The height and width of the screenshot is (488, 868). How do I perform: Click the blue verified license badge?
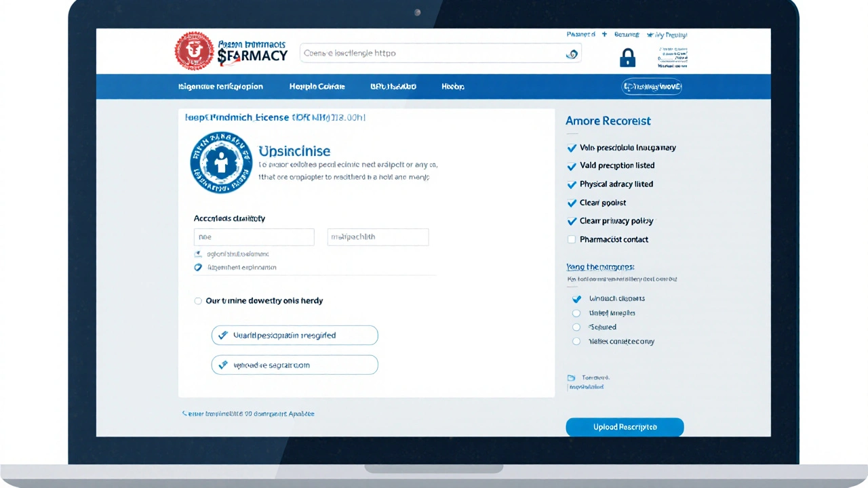point(221,163)
